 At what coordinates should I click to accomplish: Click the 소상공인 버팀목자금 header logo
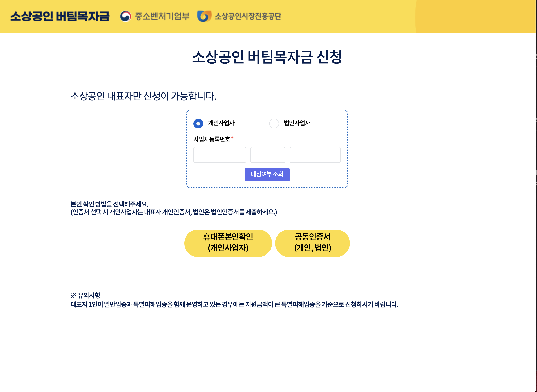click(x=60, y=16)
